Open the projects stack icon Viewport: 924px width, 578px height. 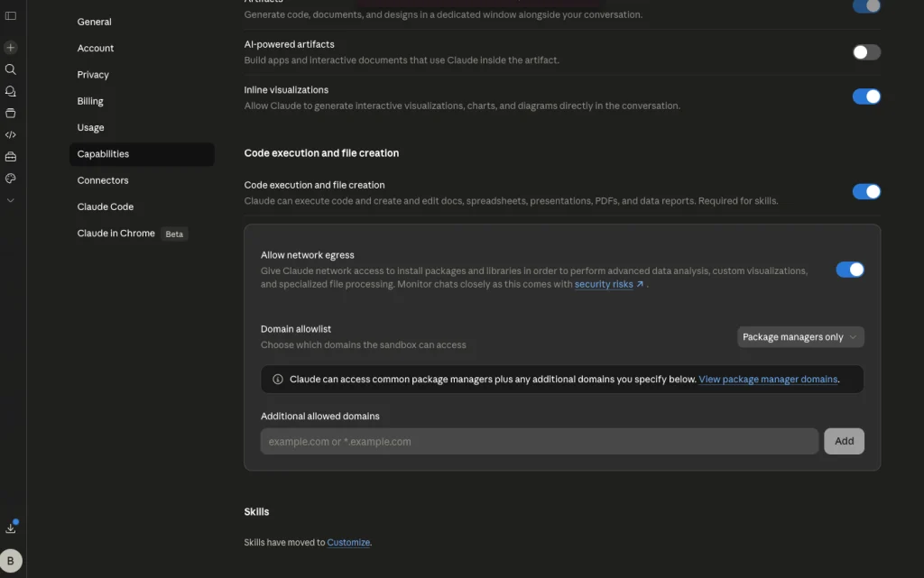pos(11,113)
